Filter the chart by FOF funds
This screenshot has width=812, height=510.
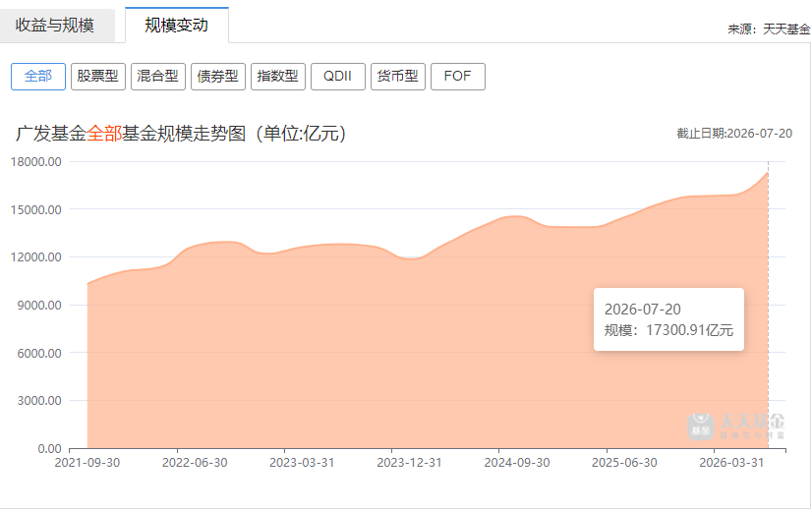click(458, 77)
